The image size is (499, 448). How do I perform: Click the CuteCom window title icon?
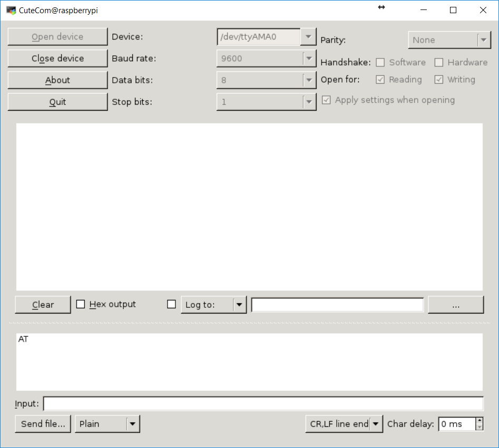(x=11, y=10)
